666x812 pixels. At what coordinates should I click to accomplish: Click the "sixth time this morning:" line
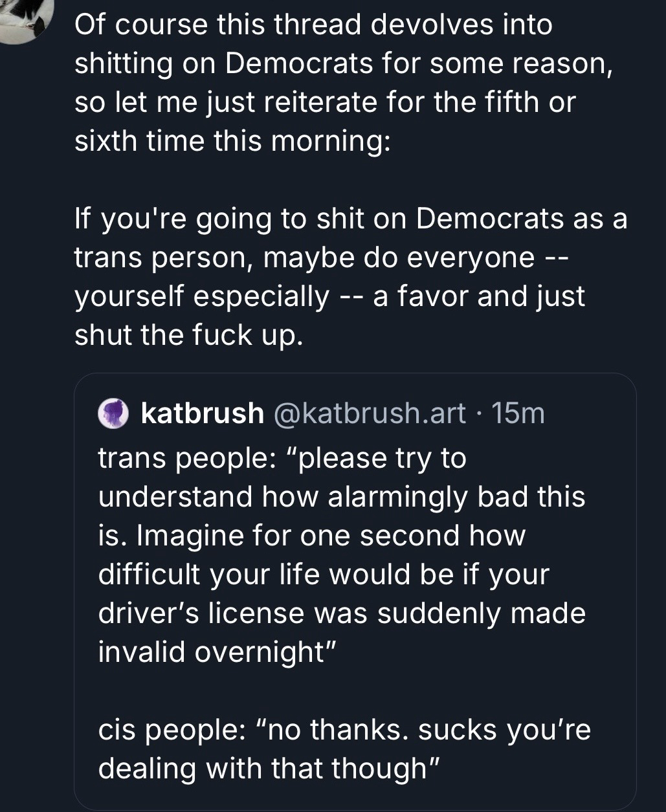[x=232, y=141]
